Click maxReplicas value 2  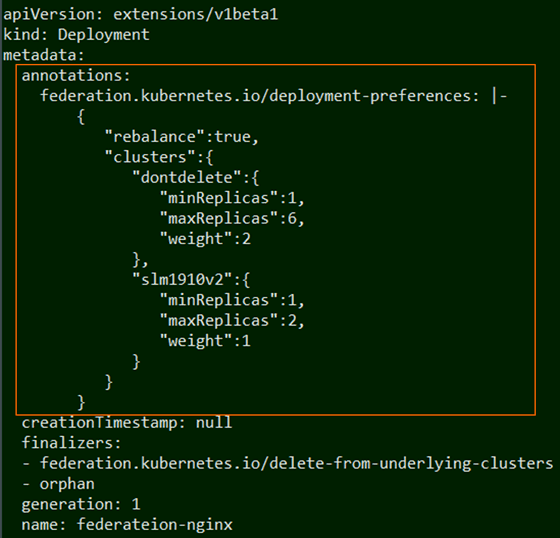click(292, 320)
